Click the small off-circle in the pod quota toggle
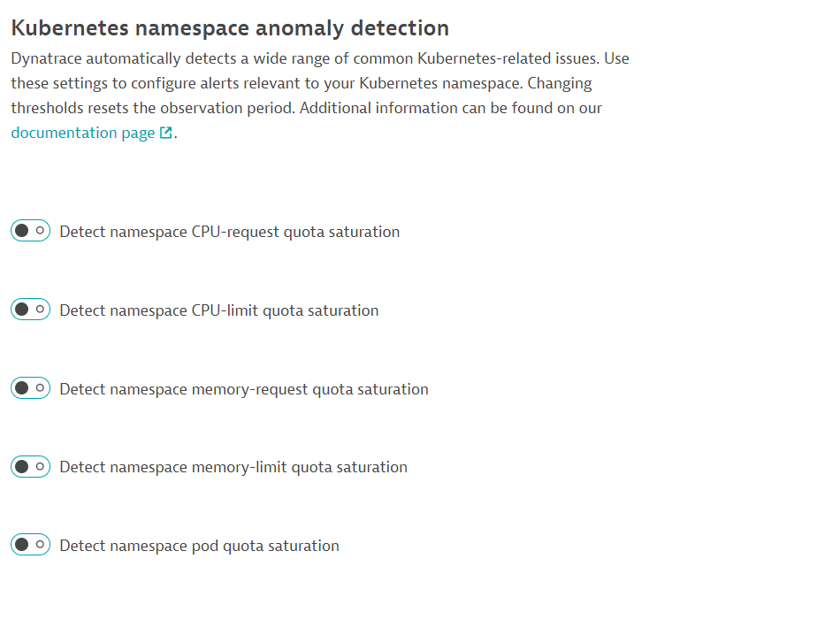 tap(40, 545)
